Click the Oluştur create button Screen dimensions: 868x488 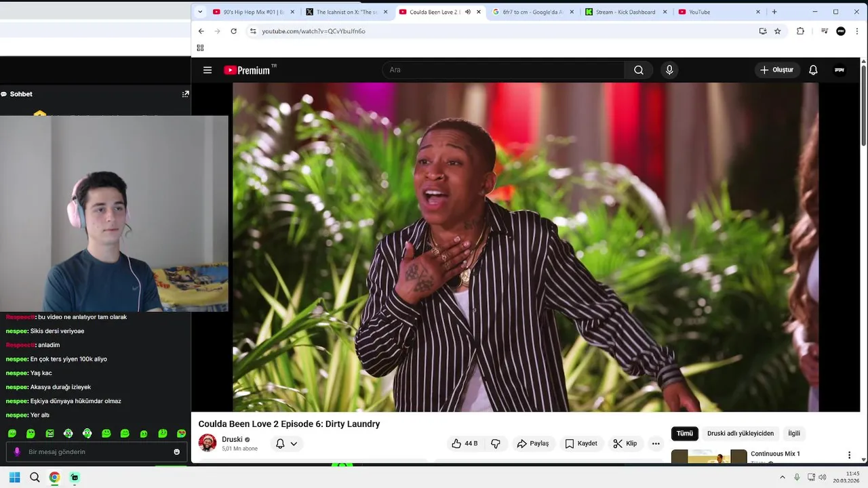(x=776, y=70)
